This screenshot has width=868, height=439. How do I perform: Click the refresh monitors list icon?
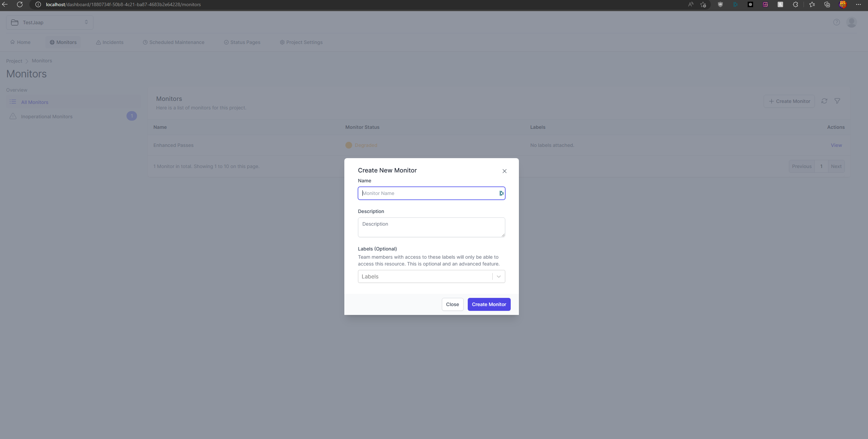pos(824,101)
